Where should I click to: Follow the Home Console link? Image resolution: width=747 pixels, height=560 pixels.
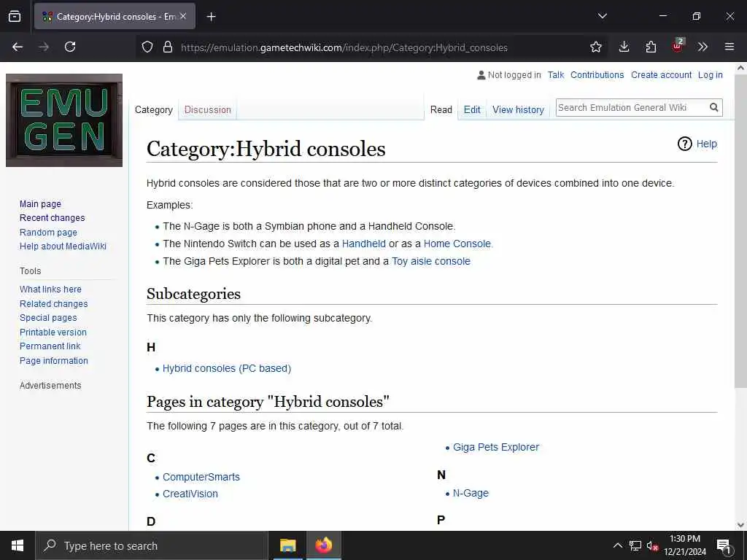(457, 244)
